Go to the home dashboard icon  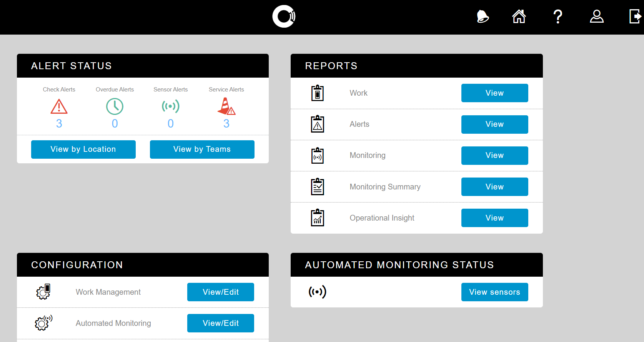coord(519,17)
